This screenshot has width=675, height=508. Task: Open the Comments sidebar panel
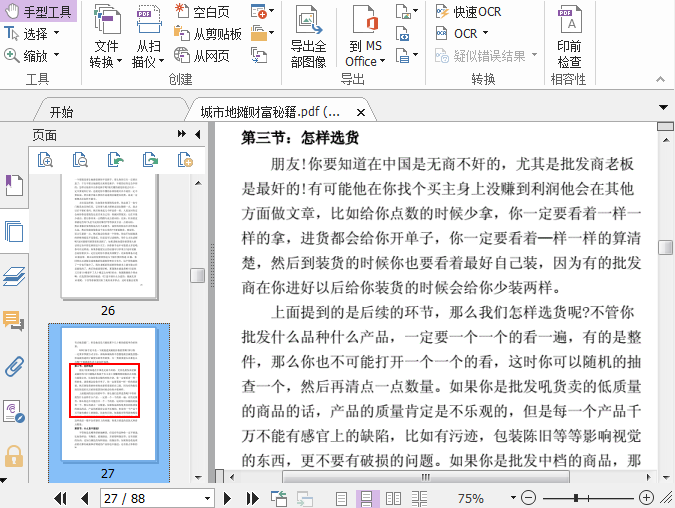click(14, 321)
